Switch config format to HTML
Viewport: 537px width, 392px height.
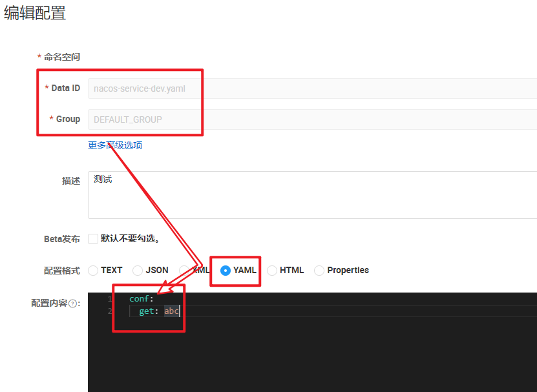click(x=272, y=271)
